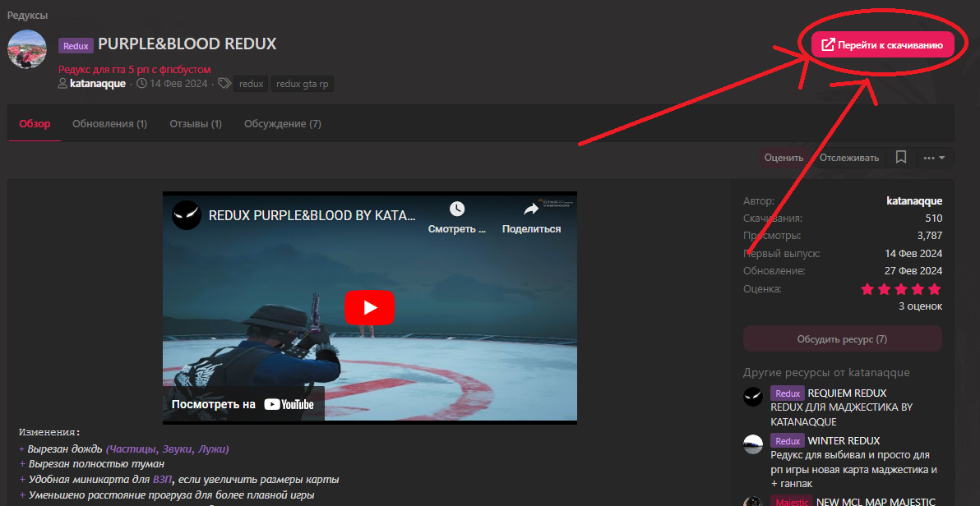This screenshot has width=980, height=506.
Task: Switch to the Обновления (1) tab
Action: point(109,124)
